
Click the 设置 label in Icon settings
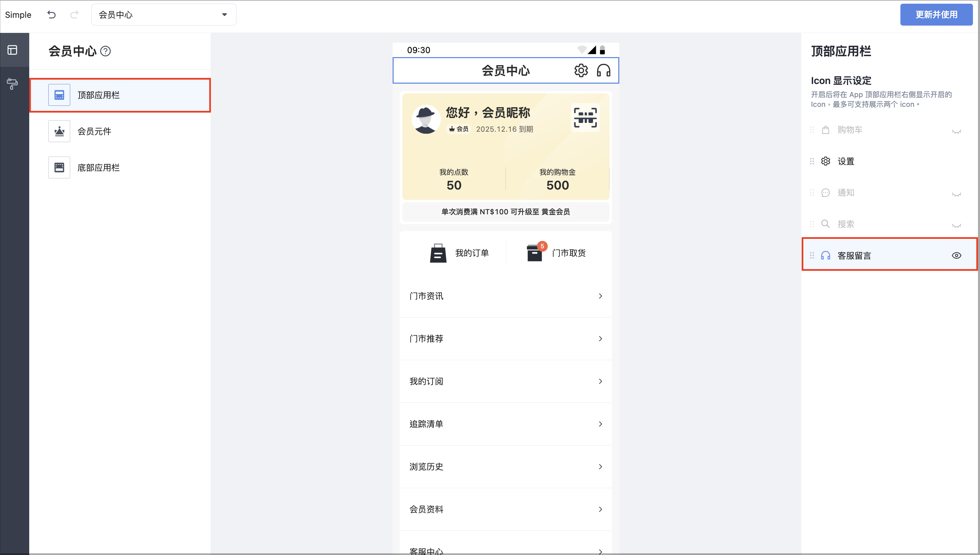pyautogui.click(x=846, y=161)
